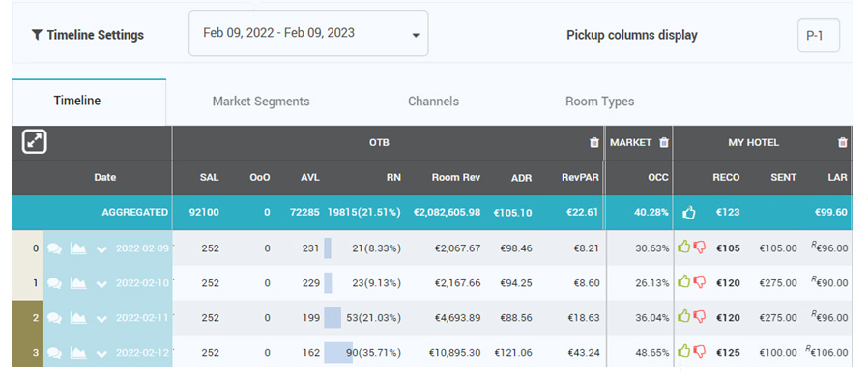Expand the table to fullscreen with arrows icon
The image size is (868, 380).
[x=35, y=142]
